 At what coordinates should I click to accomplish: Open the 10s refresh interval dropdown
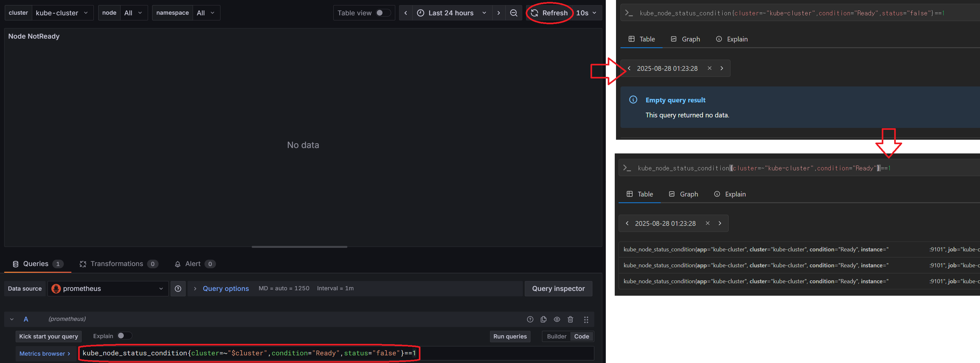click(586, 13)
